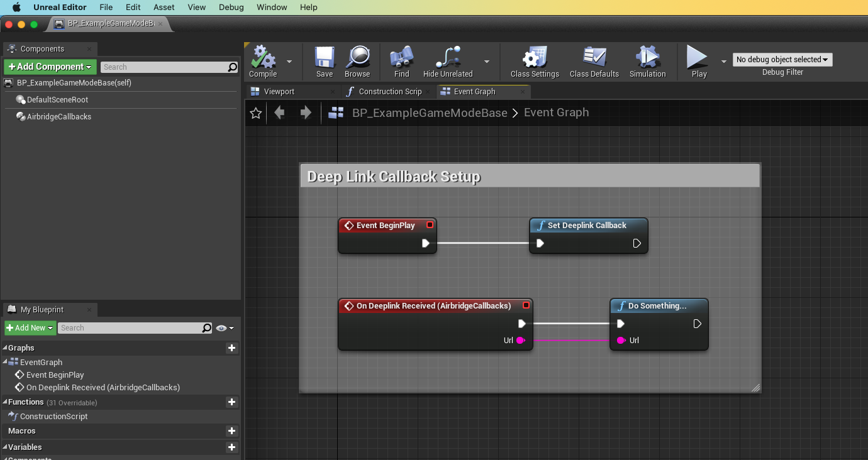Click execution input pin of Do Something node

coord(621,324)
